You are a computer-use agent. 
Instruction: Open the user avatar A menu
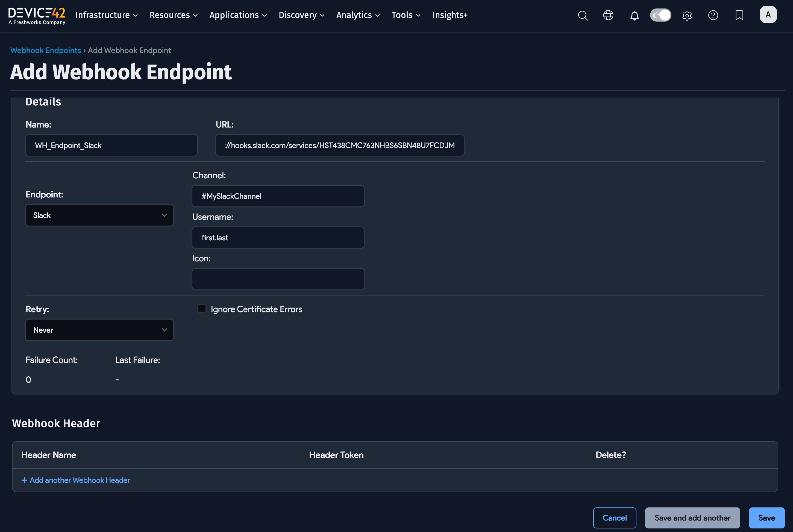pos(768,14)
